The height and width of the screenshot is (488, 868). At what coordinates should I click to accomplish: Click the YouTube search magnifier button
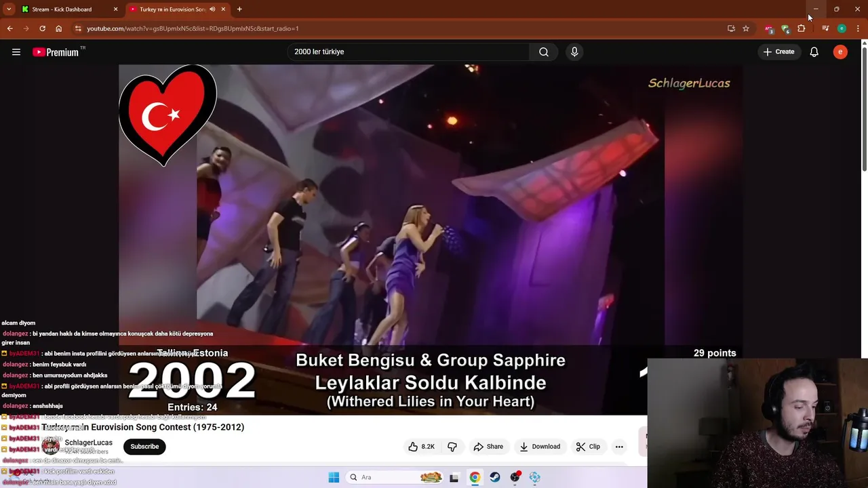click(x=544, y=52)
